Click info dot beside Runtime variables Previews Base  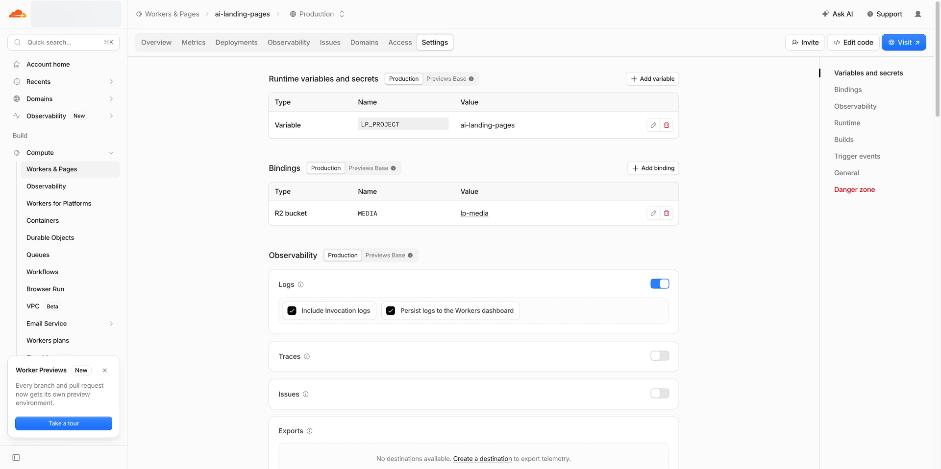point(471,79)
